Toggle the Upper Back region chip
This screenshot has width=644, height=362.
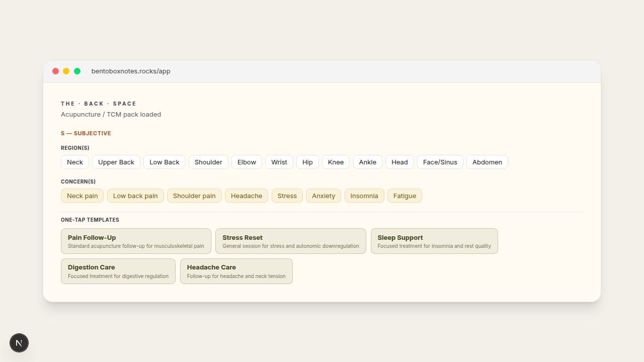pos(116,162)
